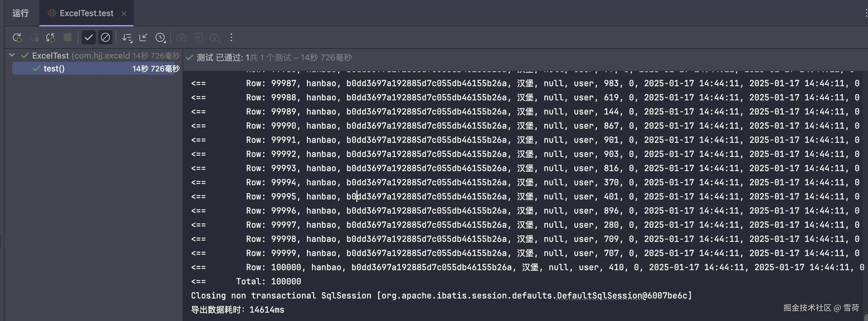The image size is (868, 321).
Task: Click console line Row: 100000
Action: click(x=527, y=267)
